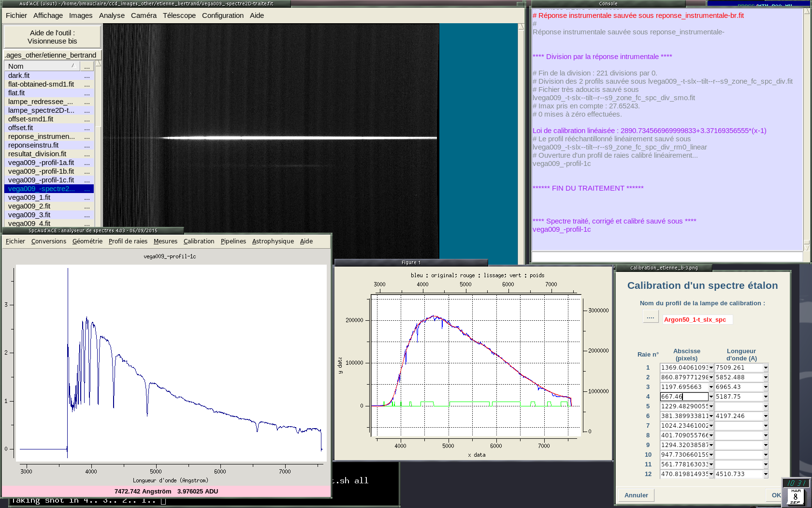The height and width of the screenshot is (508, 812).
Task: Click scroll-up arrow of the file list
Action: (98, 64)
